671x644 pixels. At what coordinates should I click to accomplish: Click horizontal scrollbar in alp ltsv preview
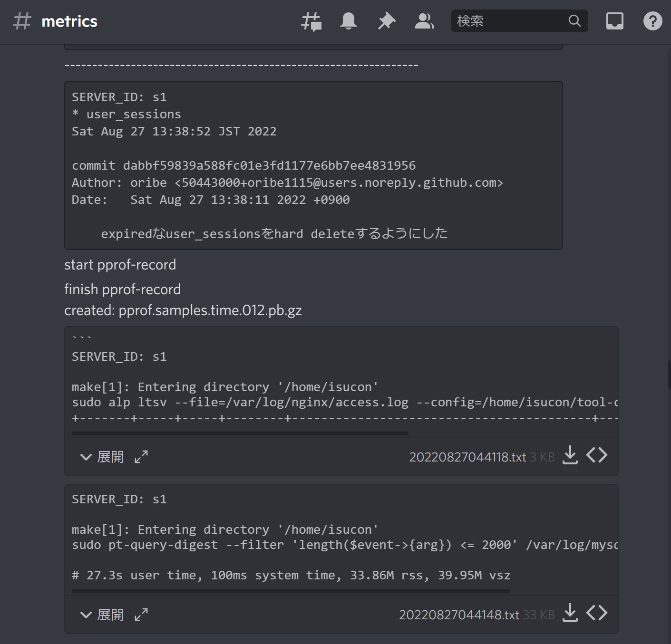click(x=240, y=433)
